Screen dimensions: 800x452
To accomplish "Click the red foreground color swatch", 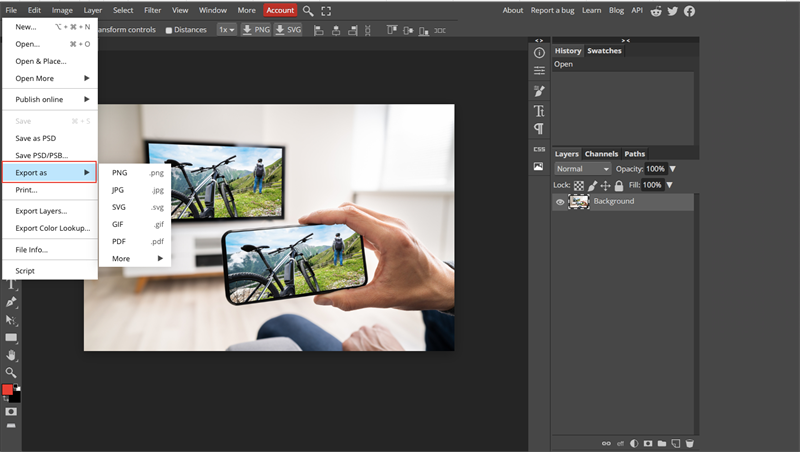I will tap(7, 390).
